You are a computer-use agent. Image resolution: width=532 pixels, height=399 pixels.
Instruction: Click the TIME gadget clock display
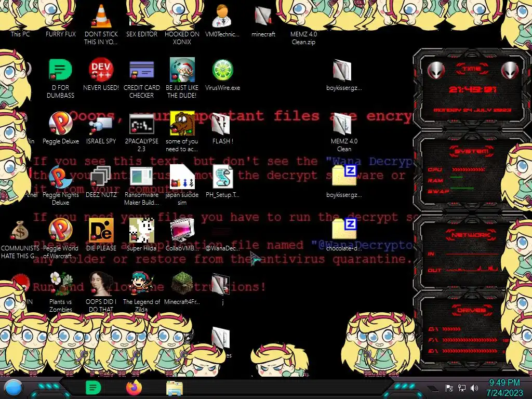472,89
